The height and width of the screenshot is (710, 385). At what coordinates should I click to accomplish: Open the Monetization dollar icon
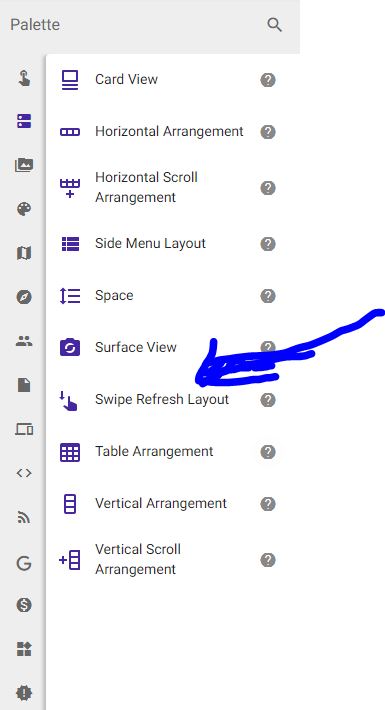24,604
